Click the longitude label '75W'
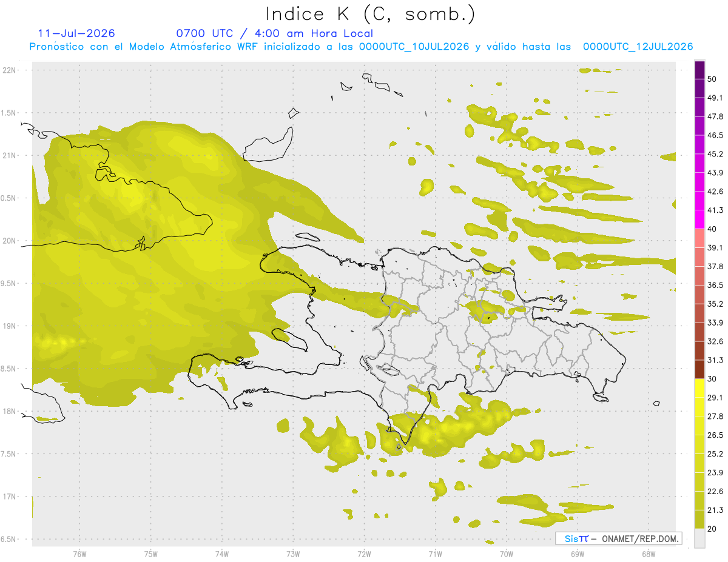Viewport: 728px width, 562px height. (x=151, y=554)
